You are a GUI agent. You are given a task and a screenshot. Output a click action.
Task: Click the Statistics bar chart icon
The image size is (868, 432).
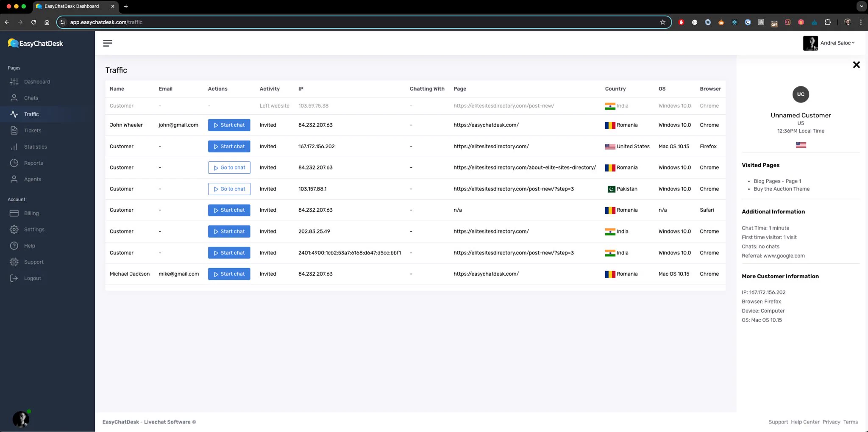click(x=14, y=147)
